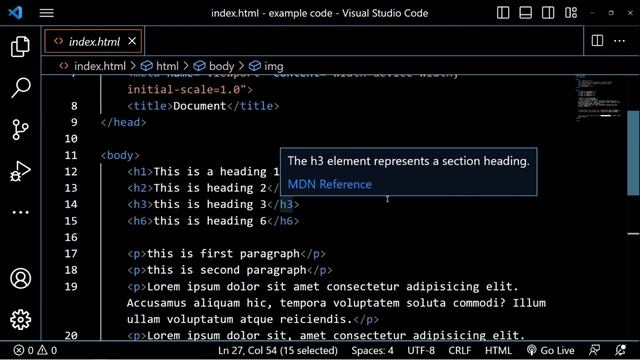Split the editor to the right
The image size is (640, 360).
(x=597, y=40)
